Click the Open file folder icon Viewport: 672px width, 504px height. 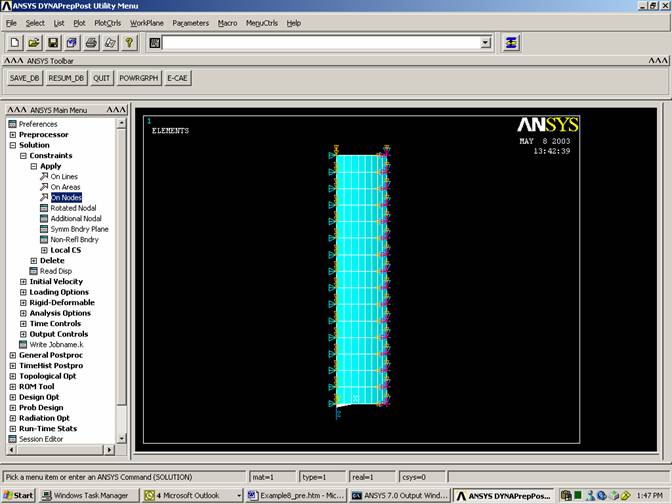(x=32, y=43)
